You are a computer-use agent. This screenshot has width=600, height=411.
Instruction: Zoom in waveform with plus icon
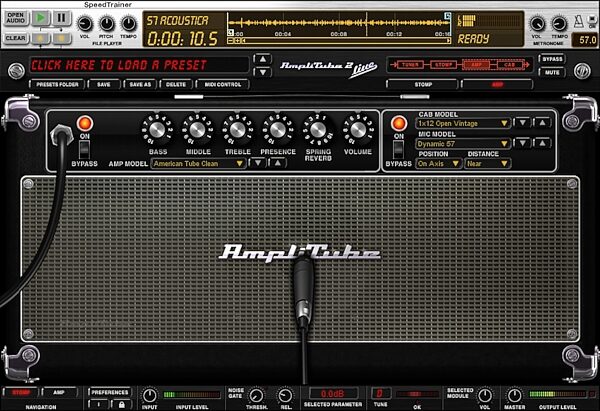tap(237, 41)
